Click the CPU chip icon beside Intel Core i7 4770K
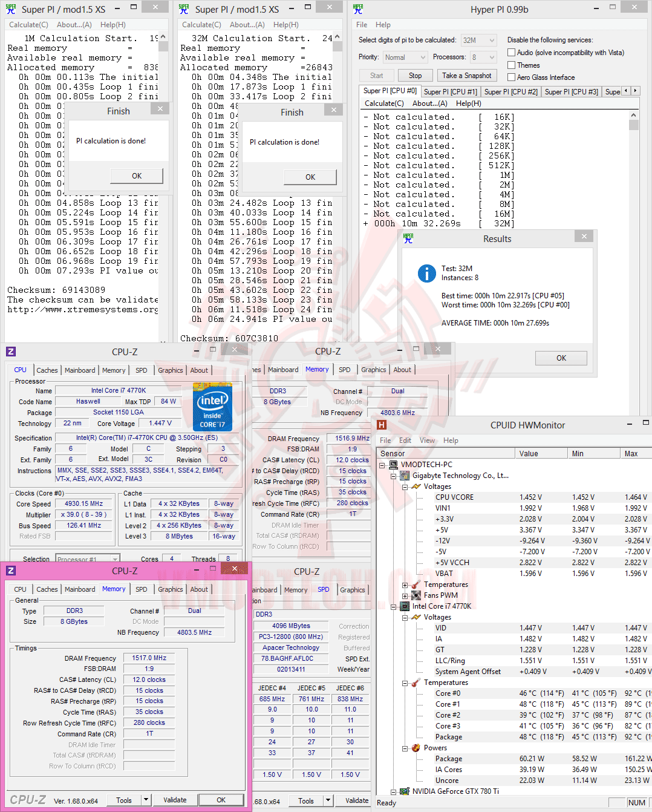The width and height of the screenshot is (652, 812). coord(405,606)
